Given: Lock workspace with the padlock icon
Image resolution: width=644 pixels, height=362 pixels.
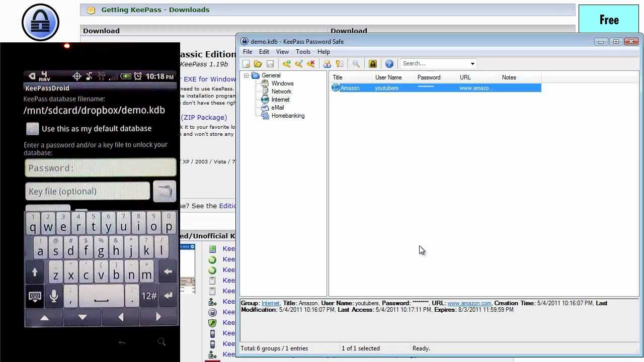Looking at the screenshot, I should pos(372,64).
